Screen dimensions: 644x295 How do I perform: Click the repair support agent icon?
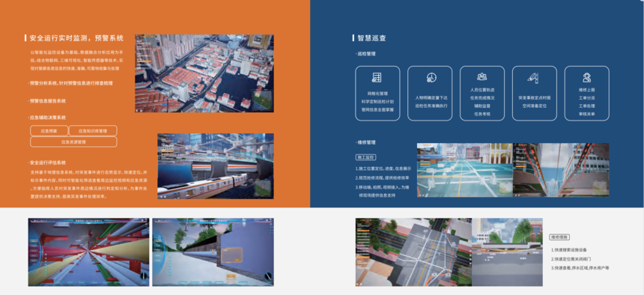point(586,77)
